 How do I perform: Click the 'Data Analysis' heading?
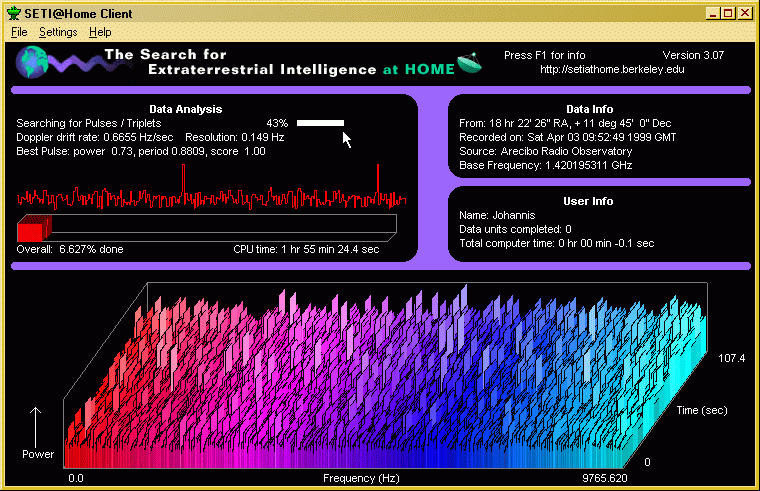click(186, 110)
